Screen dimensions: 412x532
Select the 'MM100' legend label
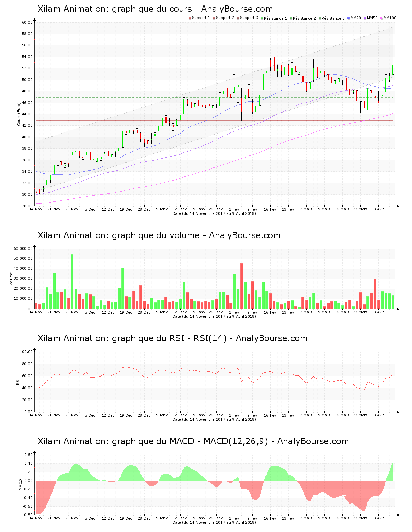[390, 18]
